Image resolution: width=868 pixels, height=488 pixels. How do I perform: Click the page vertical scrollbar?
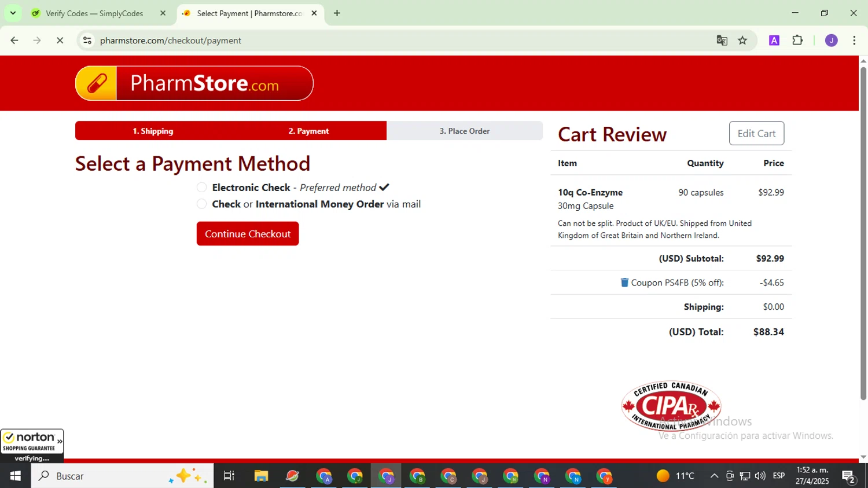pos(863,233)
